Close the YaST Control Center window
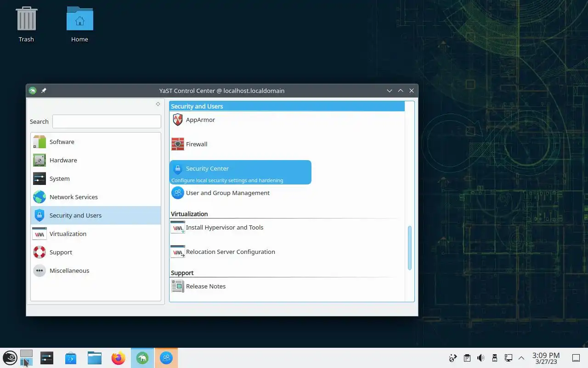Image resolution: width=588 pixels, height=368 pixels. point(412,91)
